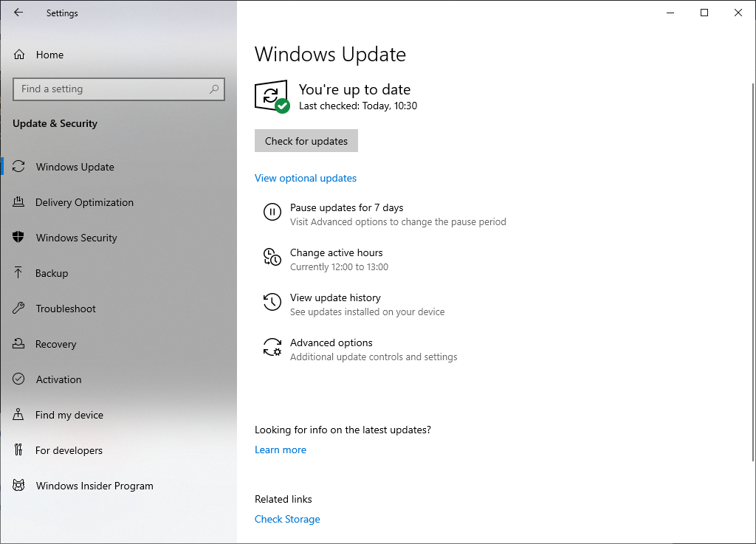This screenshot has width=756, height=544.
Task: Click 'Looking for info on the latest updates?'
Action: click(343, 430)
